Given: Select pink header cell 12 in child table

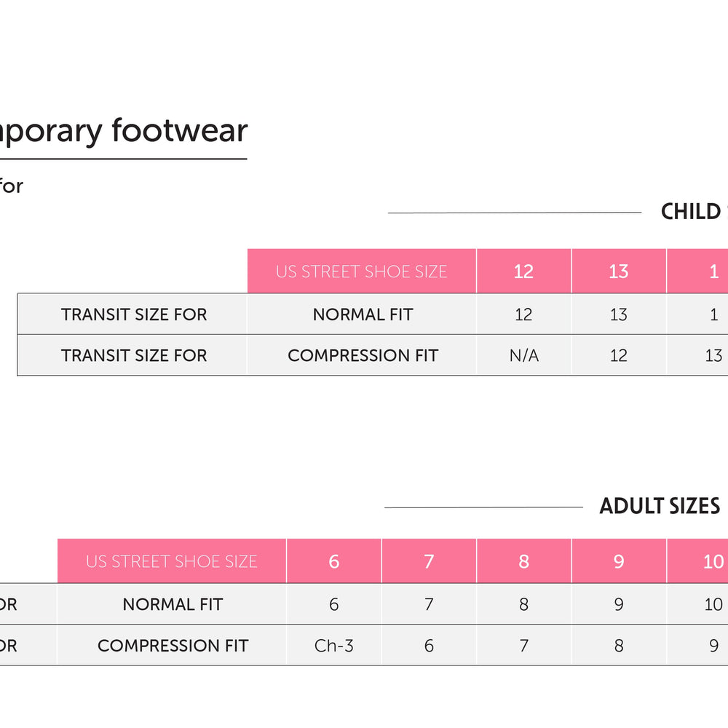Looking at the screenshot, I should 523,272.
